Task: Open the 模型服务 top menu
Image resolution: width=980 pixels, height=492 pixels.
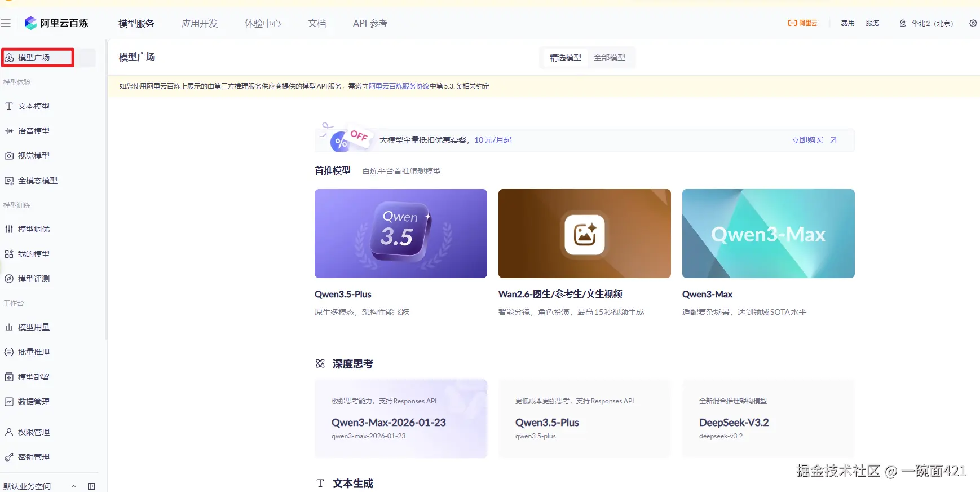Action: (136, 23)
